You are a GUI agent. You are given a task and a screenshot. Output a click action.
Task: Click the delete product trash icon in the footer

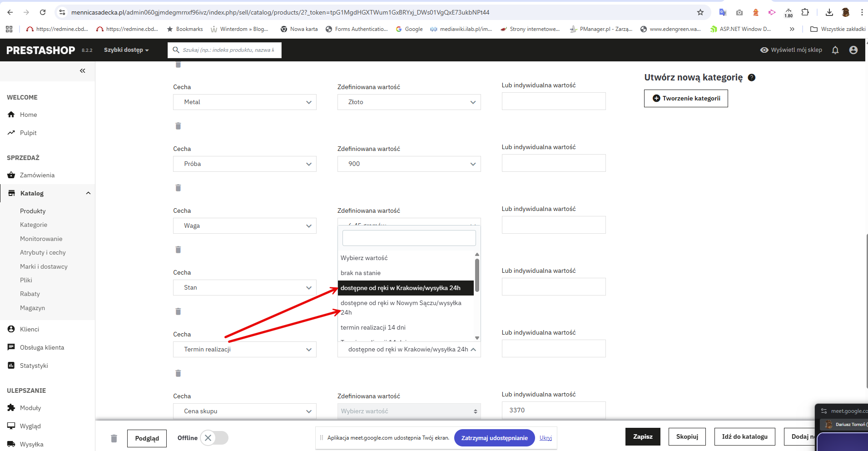tap(114, 438)
